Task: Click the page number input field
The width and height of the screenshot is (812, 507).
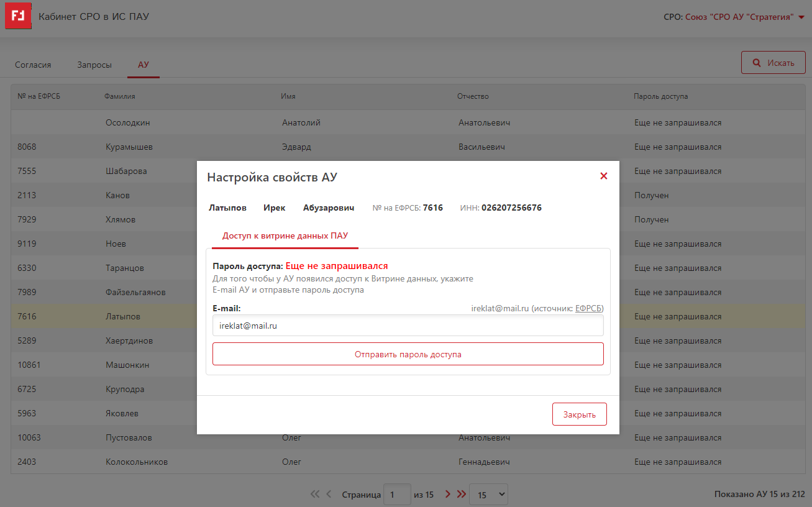Action: [x=397, y=495]
